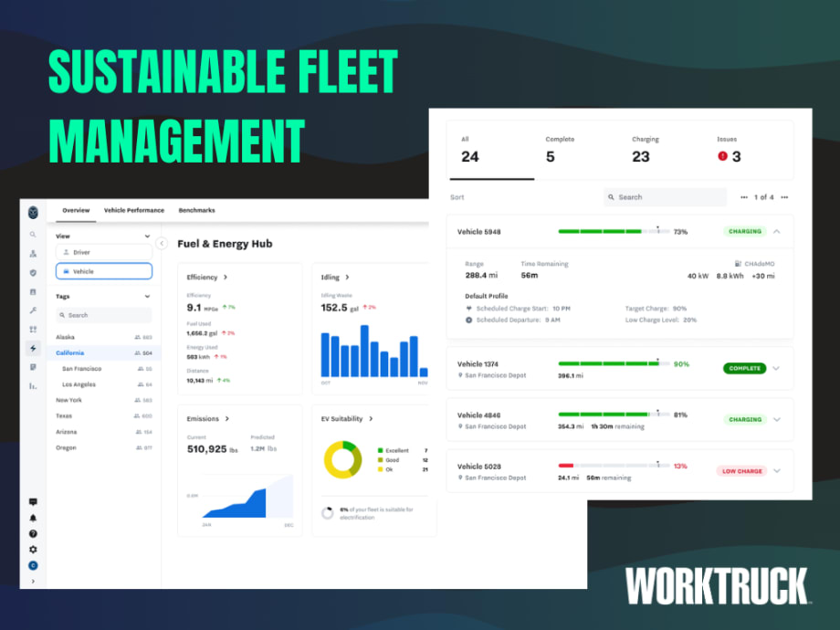Click the next page ellipsis after 1 of 4

coord(784,197)
